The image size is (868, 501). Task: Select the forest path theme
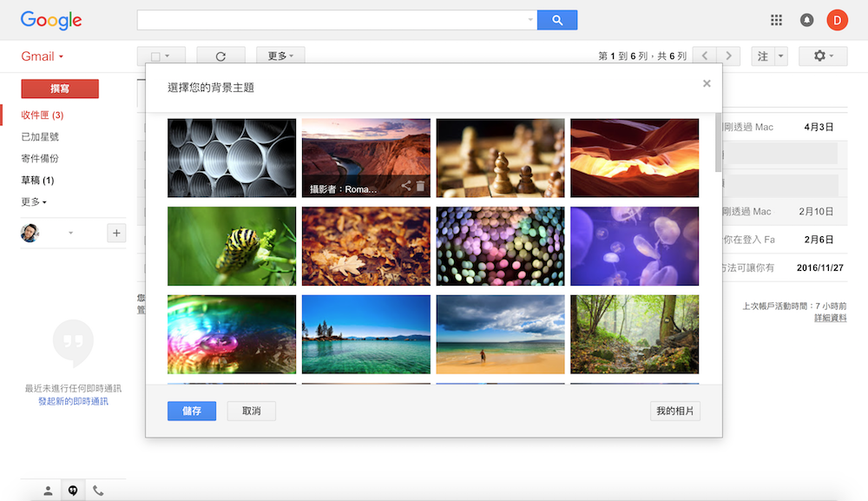point(635,334)
